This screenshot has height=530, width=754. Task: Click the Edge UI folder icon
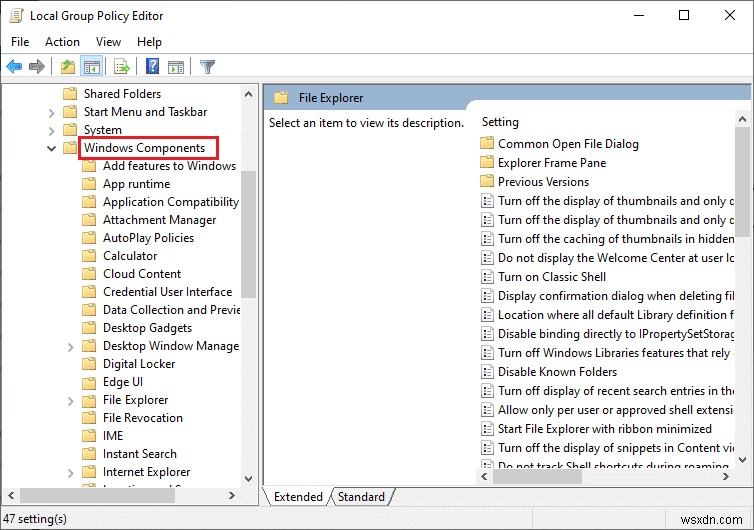tap(89, 382)
